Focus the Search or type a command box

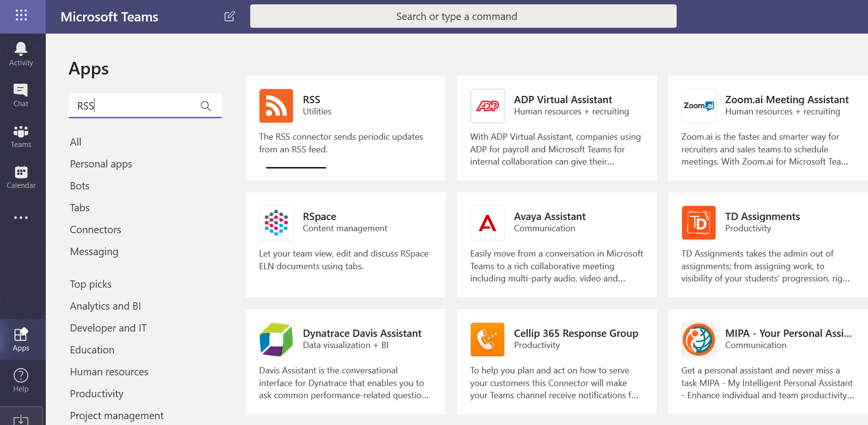pyautogui.click(x=463, y=17)
